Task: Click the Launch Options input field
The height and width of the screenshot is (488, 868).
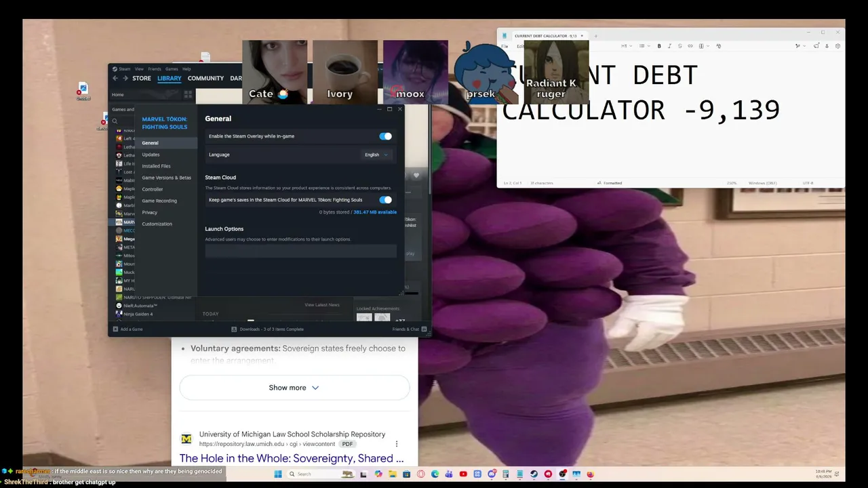Action: tap(301, 251)
